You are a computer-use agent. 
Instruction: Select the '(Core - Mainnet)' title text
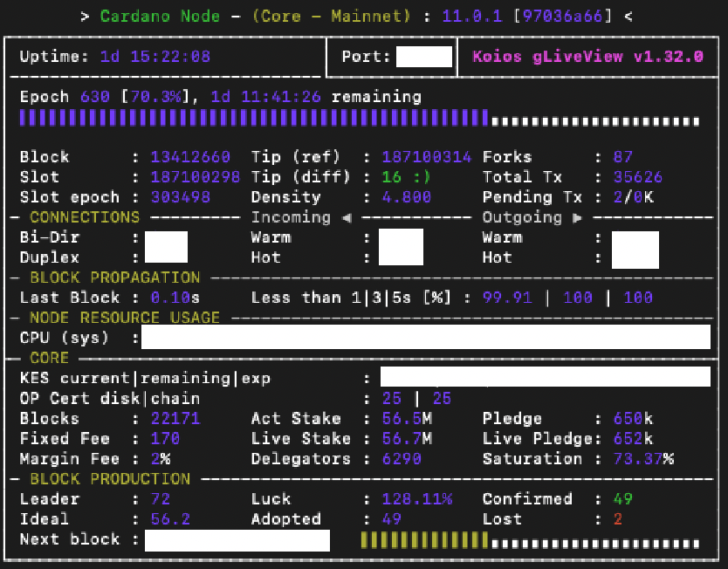[332, 17]
